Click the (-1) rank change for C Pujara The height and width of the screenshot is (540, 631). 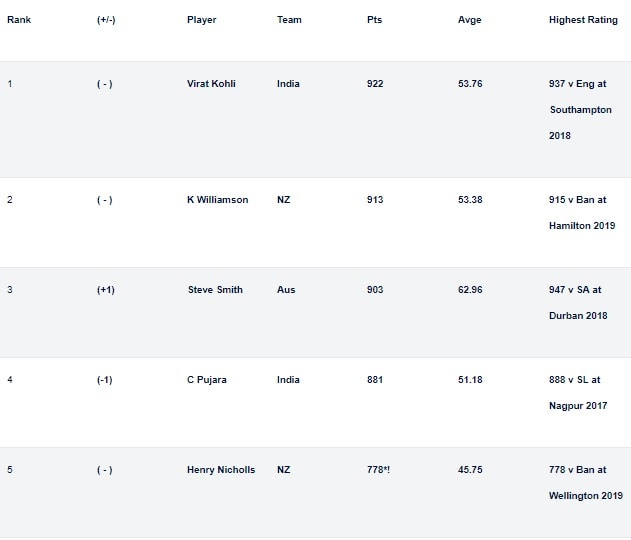click(105, 380)
